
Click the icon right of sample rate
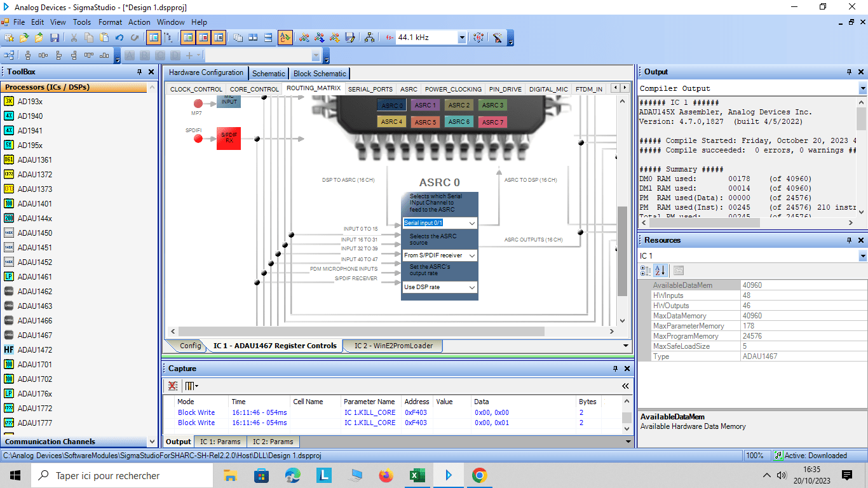[478, 37]
